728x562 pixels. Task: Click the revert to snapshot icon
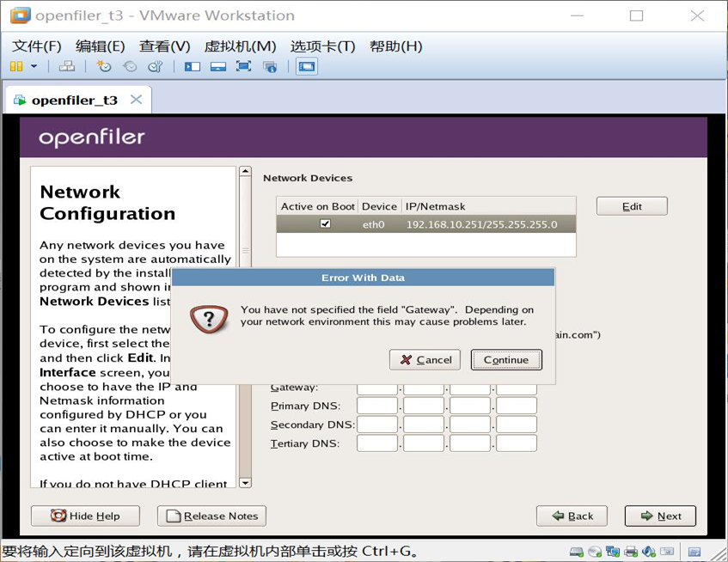(130, 66)
